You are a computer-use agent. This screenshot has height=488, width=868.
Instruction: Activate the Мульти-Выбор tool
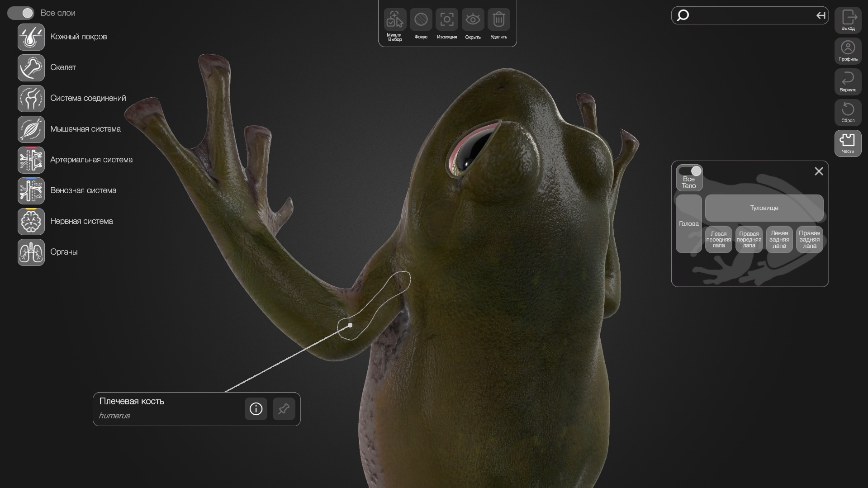(395, 20)
